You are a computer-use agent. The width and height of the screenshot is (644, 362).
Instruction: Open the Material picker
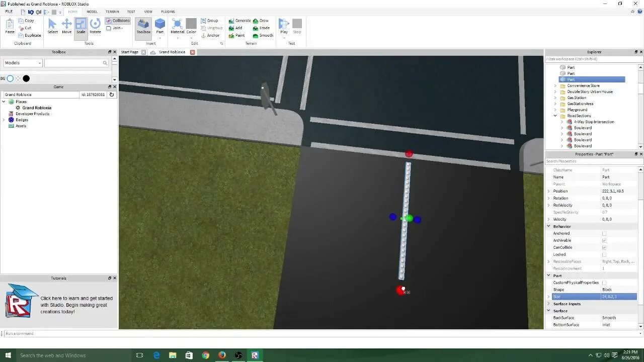(177, 26)
